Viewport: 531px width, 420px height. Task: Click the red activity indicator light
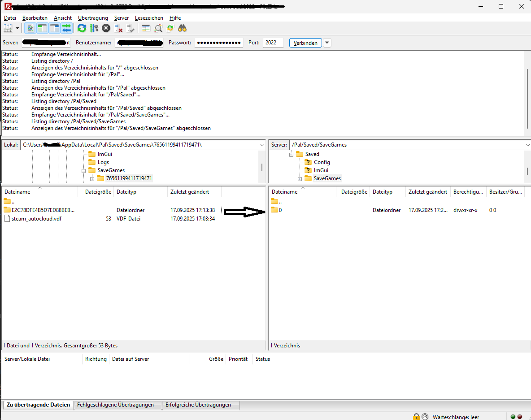point(519,416)
